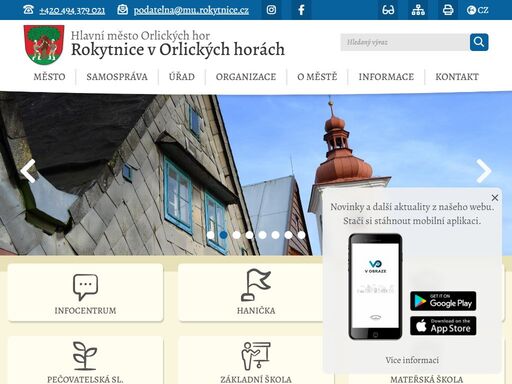Viewport: 512px width, 384px height.
Task: Open Rokytnice v Orlických horách homepage title
Action: click(178, 49)
